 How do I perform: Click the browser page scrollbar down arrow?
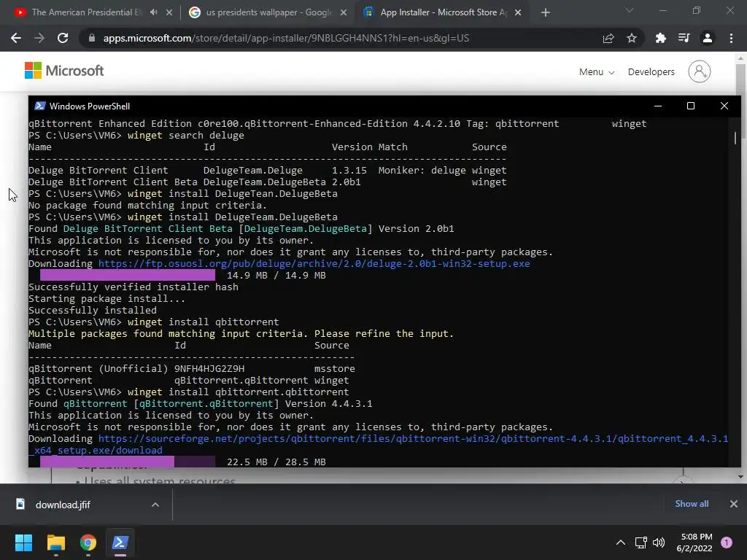click(741, 477)
